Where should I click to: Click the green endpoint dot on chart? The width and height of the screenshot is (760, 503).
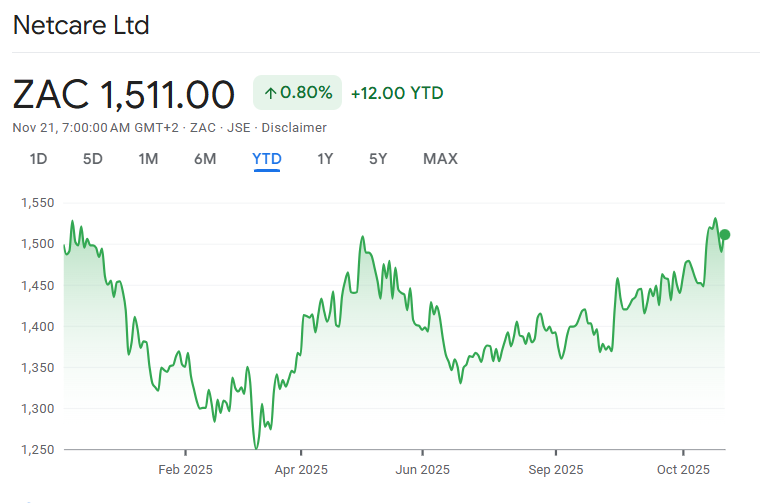coord(725,235)
